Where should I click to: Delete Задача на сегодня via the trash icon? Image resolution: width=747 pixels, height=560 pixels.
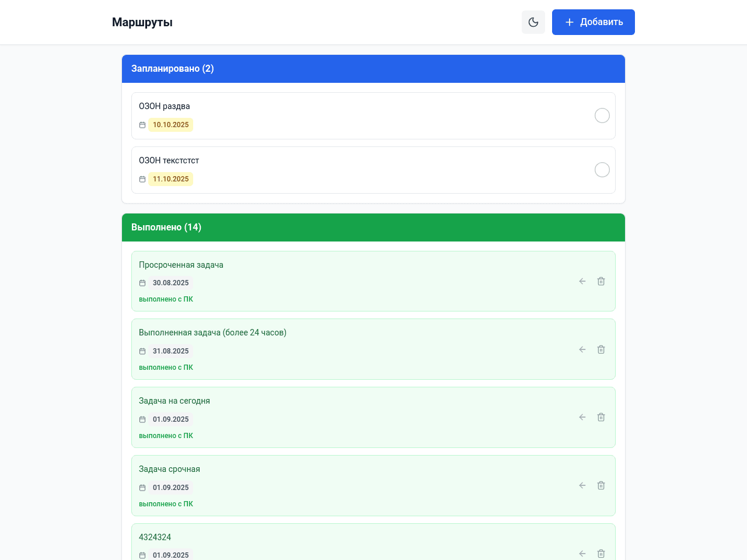601,417
